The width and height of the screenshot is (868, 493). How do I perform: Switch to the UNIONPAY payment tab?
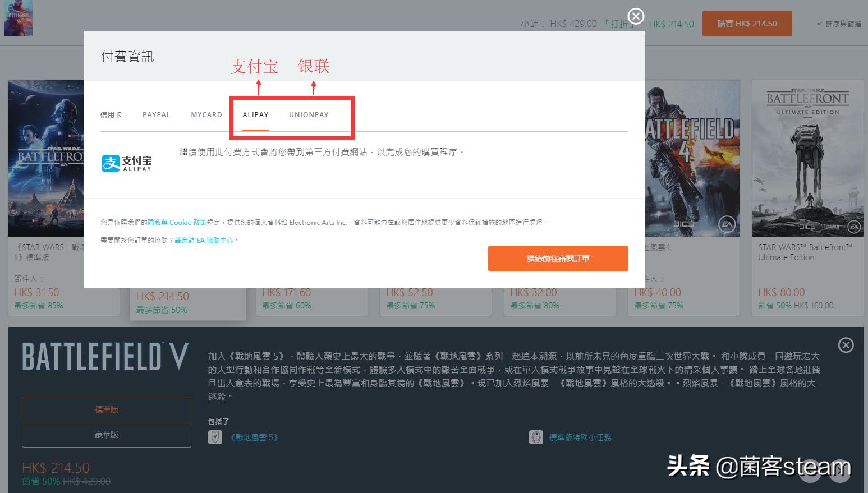coord(309,114)
